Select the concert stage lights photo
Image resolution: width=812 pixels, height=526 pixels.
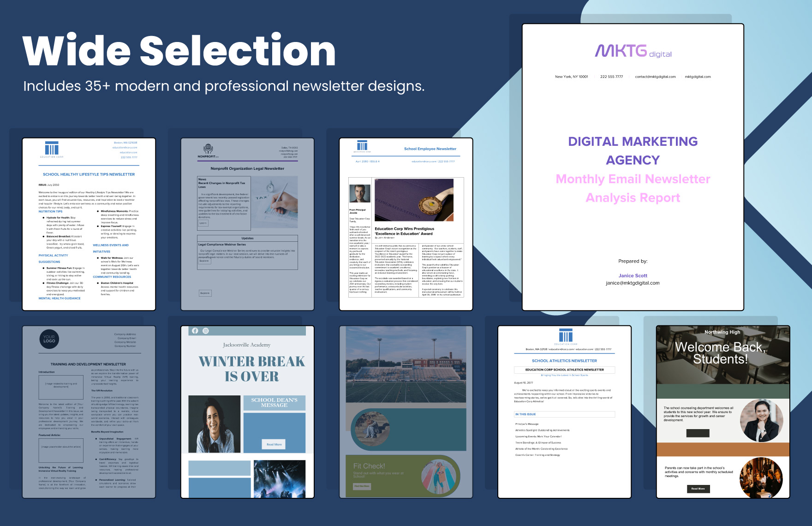[x=279, y=478]
